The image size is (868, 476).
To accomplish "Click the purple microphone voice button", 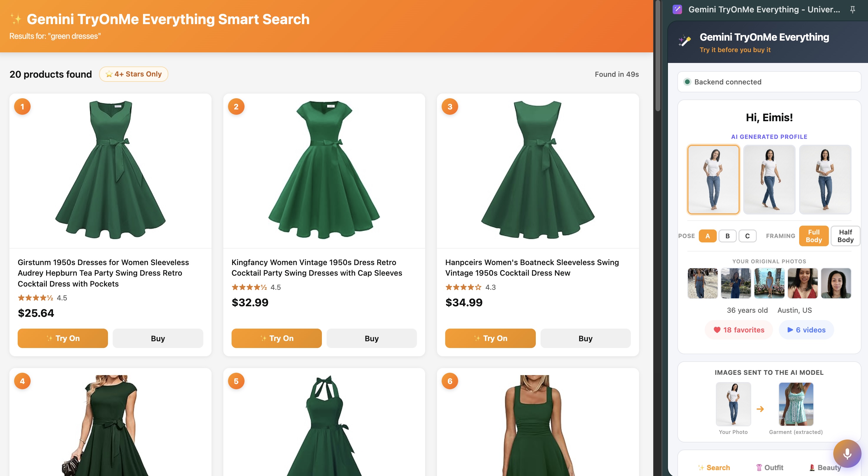I will coord(847,453).
